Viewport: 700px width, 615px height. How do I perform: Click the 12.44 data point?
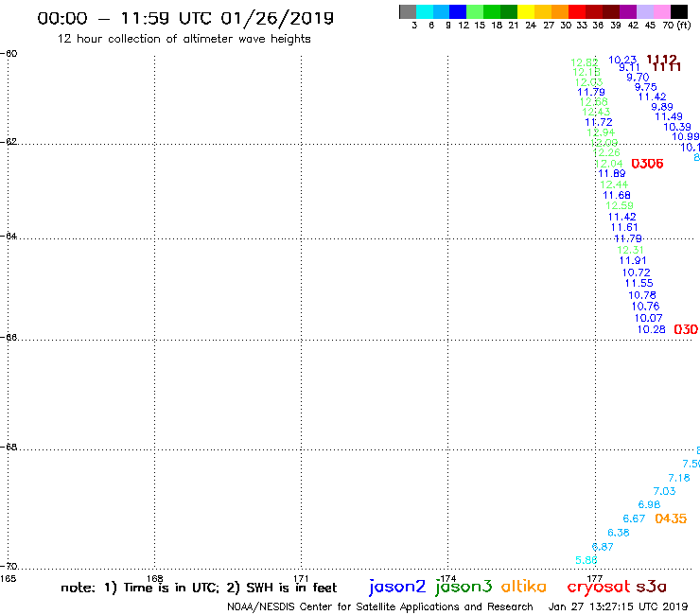(614, 184)
